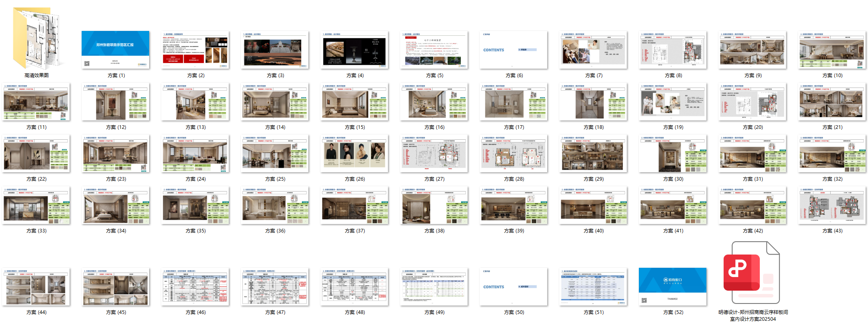This screenshot has height=330, width=868.
Task: Click the second CONTENTS thumbnail 方案 (50)
Action: (513, 286)
